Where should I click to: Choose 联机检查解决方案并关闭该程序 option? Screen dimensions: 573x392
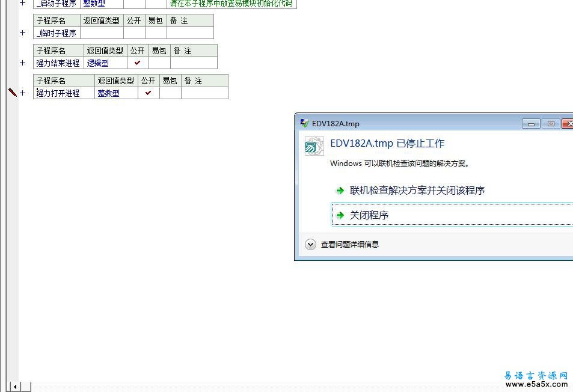pos(417,191)
